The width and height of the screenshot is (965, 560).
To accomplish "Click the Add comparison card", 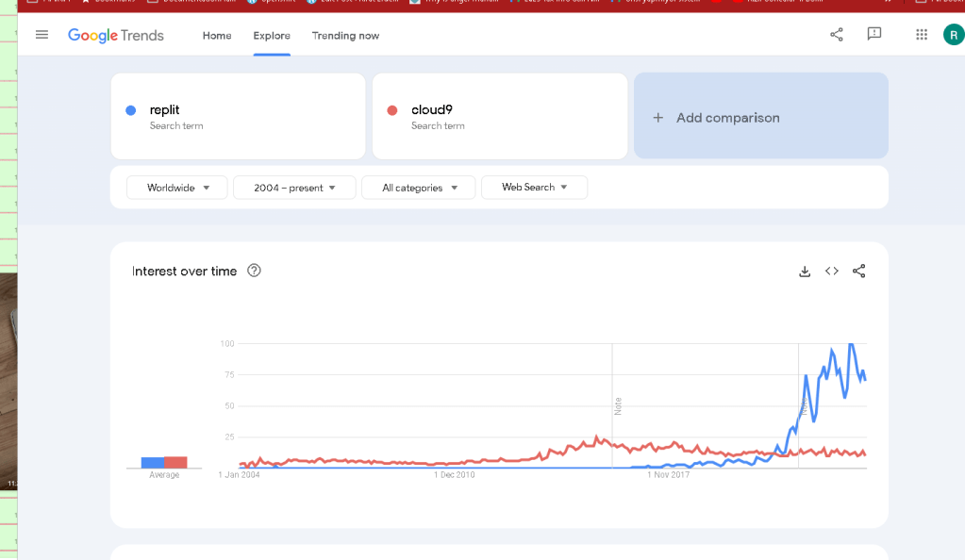I will tap(761, 116).
